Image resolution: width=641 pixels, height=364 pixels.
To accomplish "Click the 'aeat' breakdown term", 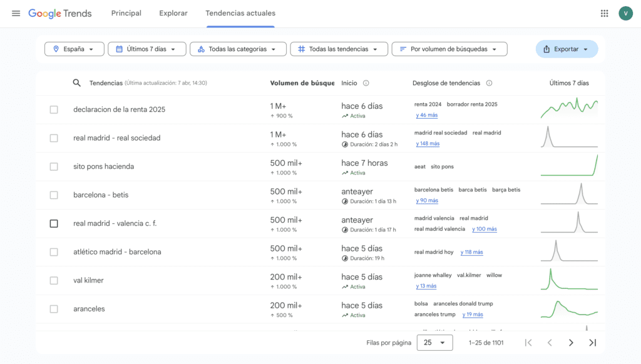I will (x=420, y=167).
